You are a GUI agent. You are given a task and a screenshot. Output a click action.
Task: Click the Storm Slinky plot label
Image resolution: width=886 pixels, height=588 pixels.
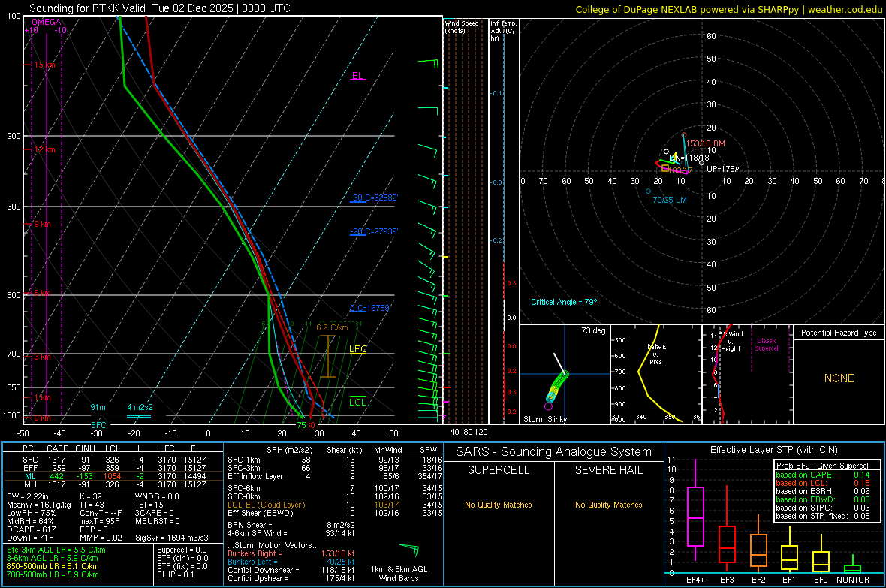point(545,419)
